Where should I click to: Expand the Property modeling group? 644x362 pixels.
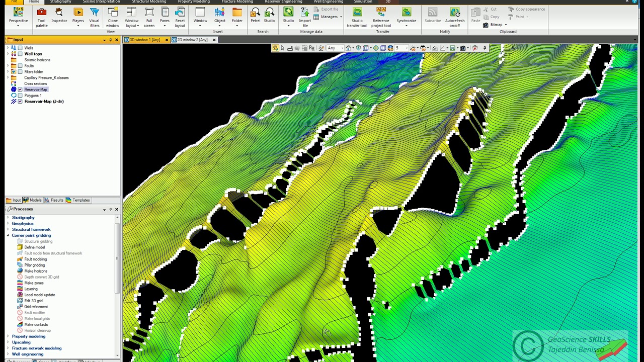(x=8, y=336)
